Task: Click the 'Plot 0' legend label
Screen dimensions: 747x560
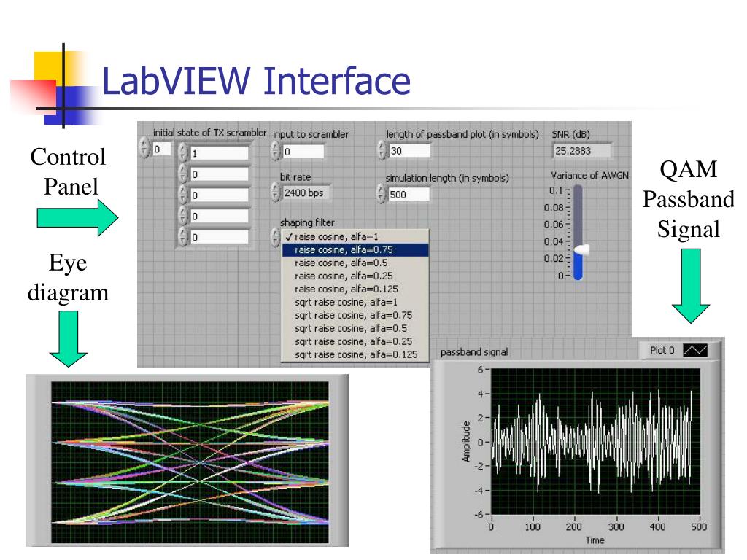Action: tap(662, 351)
